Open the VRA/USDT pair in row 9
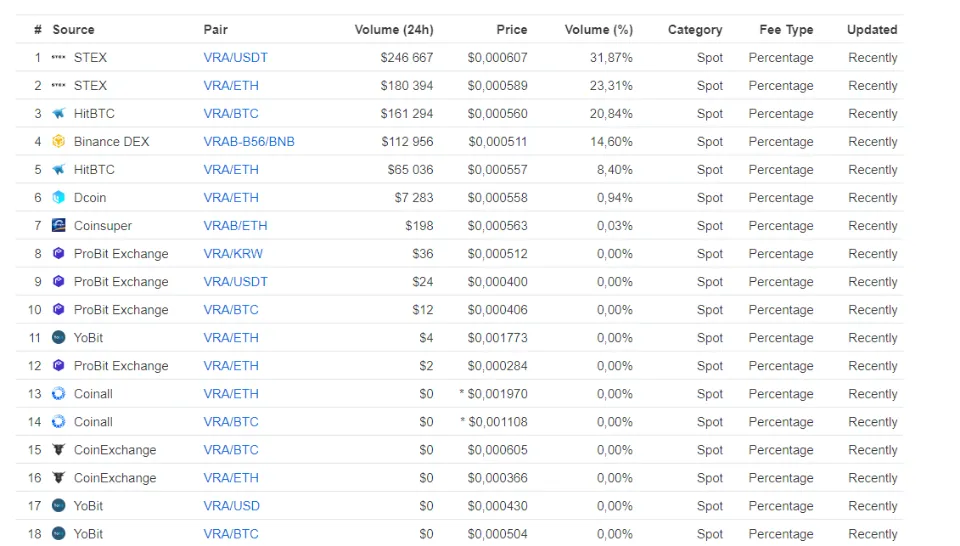The width and height of the screenshot is (960, 546). click(236, 282)
